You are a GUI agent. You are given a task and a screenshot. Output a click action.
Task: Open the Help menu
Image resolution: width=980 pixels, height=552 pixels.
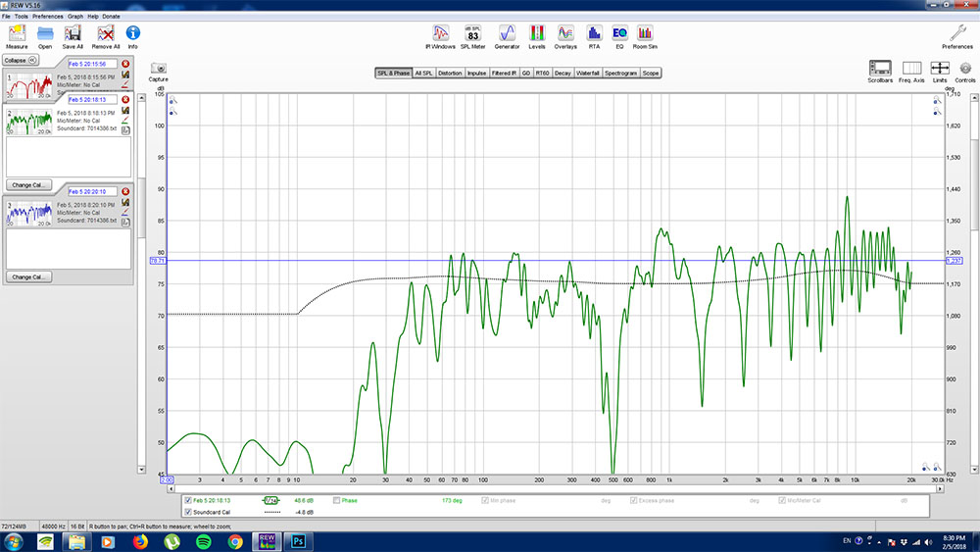(x=93, y=17)
